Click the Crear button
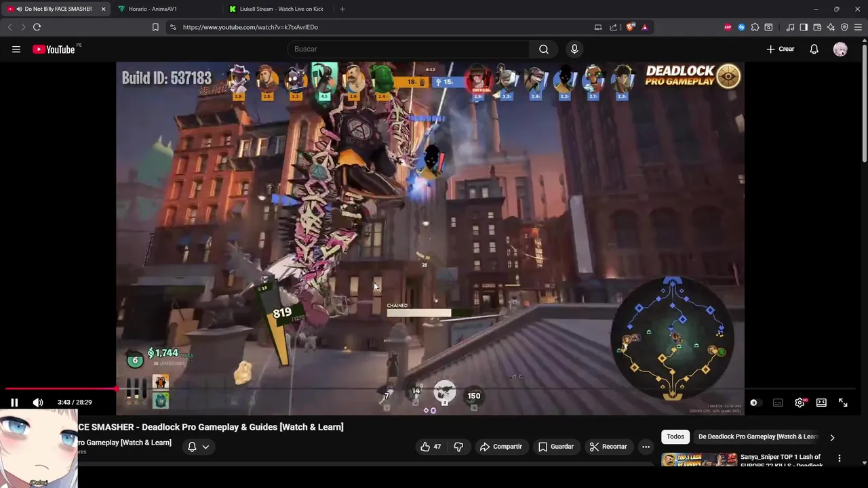 [x=780, y=49]
